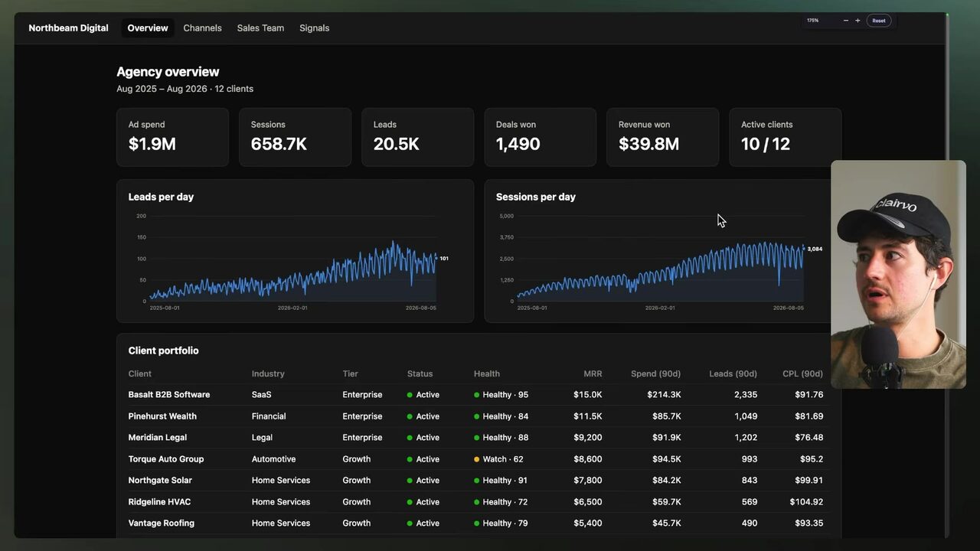Image resolution: width=980 pixels, height=551 pixels.
Task: Sort by the Health column header
Action: (x=487, y=374)
